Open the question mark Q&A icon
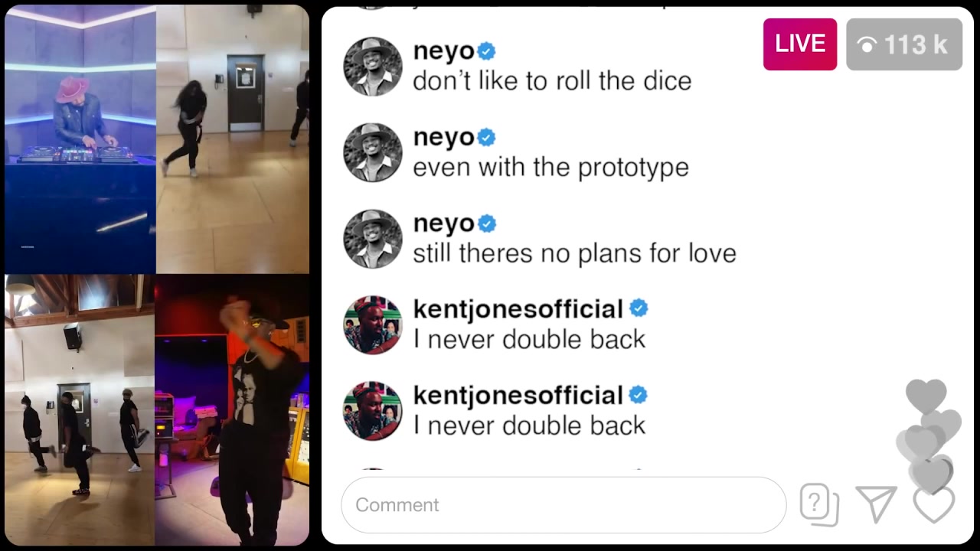Image resolution: width=980 pixels, height=551 pixels. tap(819, 505)
